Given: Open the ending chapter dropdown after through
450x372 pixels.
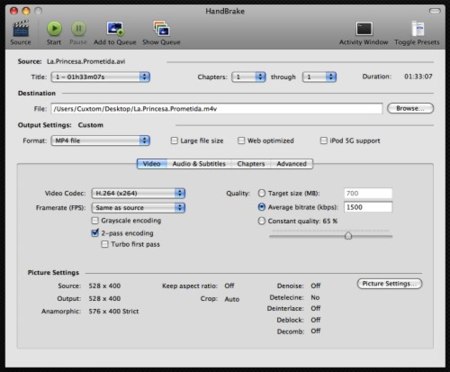Looking at the screenshot, I should click(319, 77).
